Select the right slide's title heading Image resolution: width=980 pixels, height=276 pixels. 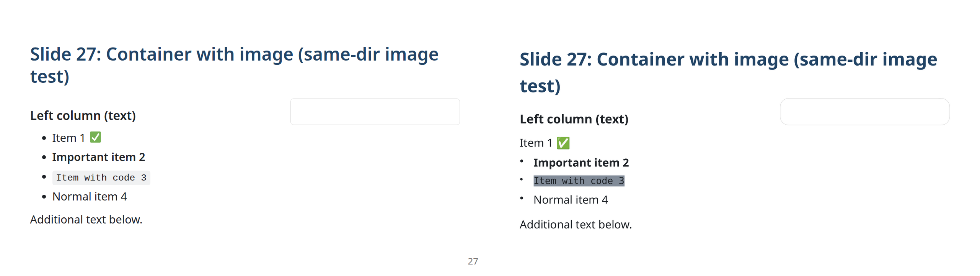click(728, 72)
